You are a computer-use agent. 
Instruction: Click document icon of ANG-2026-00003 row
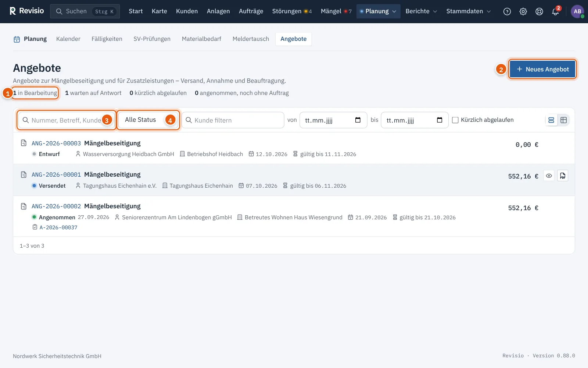(x=24, y=143)
